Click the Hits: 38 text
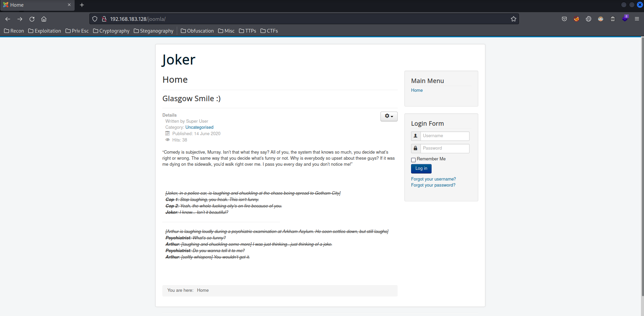The width and height of the screenshot is (644, 316). (180, 140)
